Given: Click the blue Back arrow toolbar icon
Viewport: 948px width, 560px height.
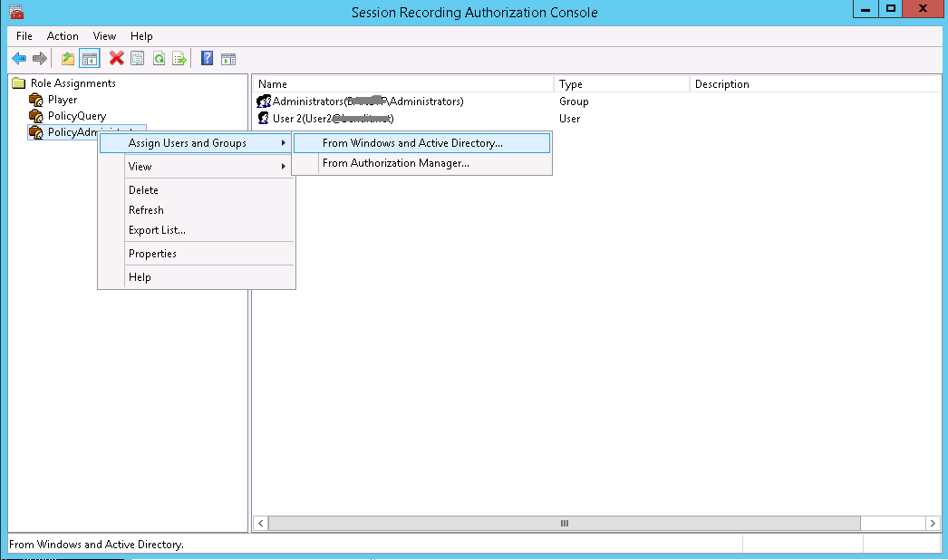Looking at the screenshot, I should coord(19,59).
